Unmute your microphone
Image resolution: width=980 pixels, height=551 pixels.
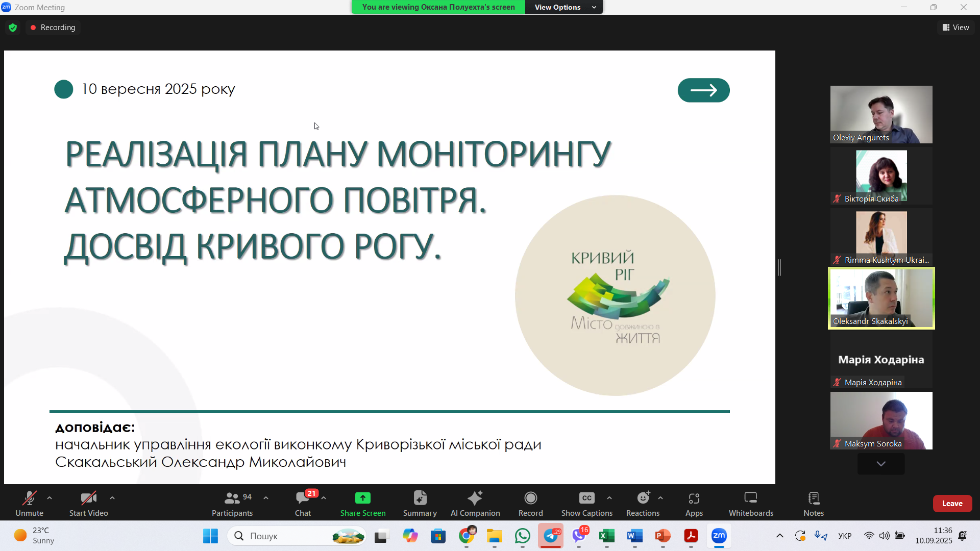point(29,503)
